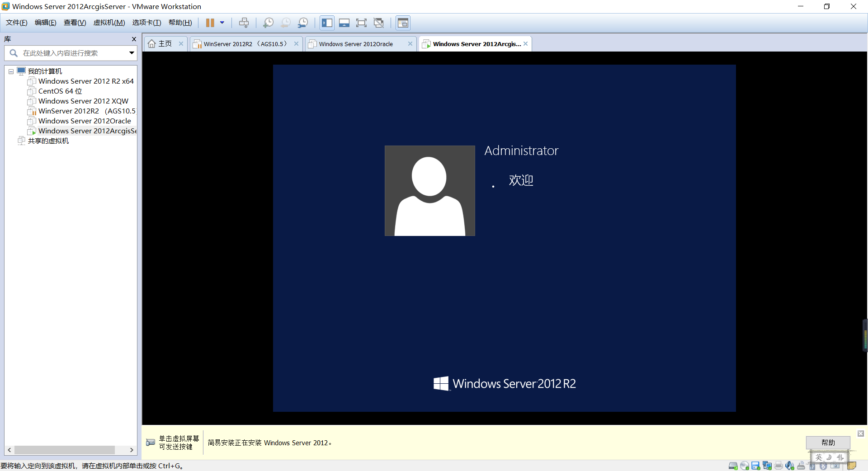Viewport: 868px width, 471px height.
Task: Open the 选项卡(T) menu
Action: [x=147, y=23]
